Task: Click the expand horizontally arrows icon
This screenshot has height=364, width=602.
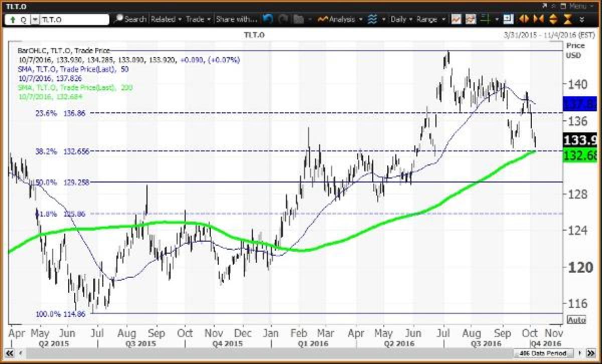Action: point(524,19)
